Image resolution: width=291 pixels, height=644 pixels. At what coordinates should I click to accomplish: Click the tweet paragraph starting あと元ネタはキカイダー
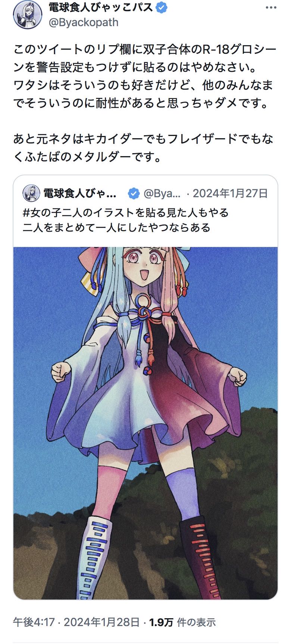click(144, 148)
